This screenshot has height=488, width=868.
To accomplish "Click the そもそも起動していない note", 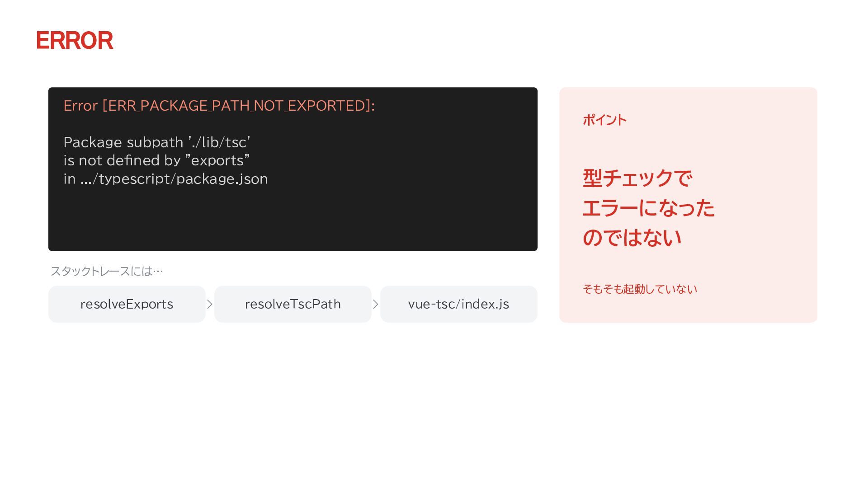I will point(640,289).
